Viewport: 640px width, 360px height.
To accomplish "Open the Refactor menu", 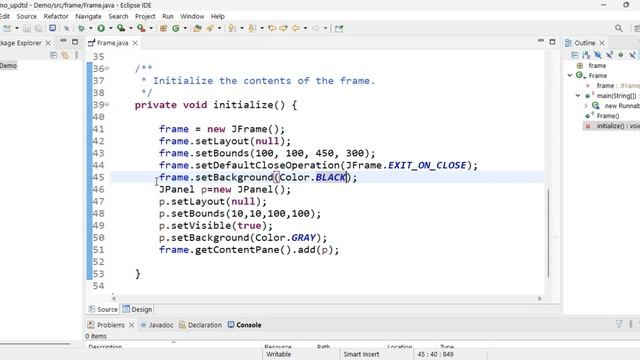I will [56, 16].
